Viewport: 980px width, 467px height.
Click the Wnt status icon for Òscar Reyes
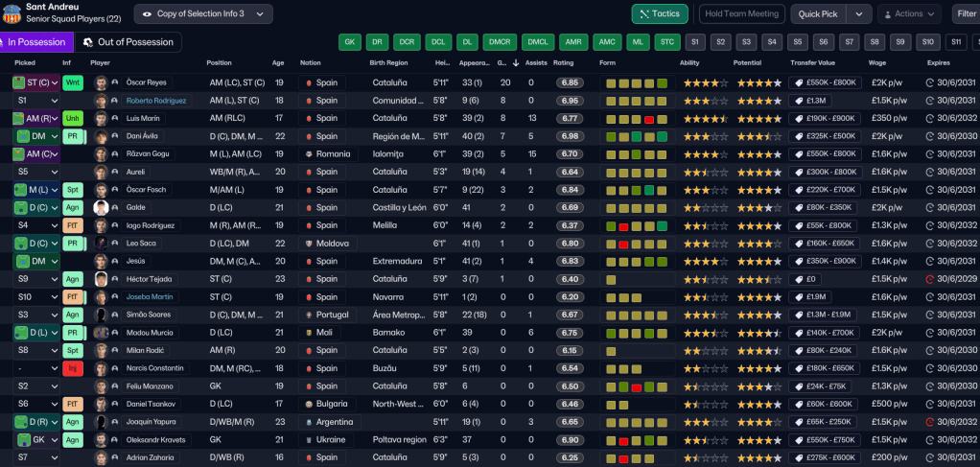coord(72,82)
